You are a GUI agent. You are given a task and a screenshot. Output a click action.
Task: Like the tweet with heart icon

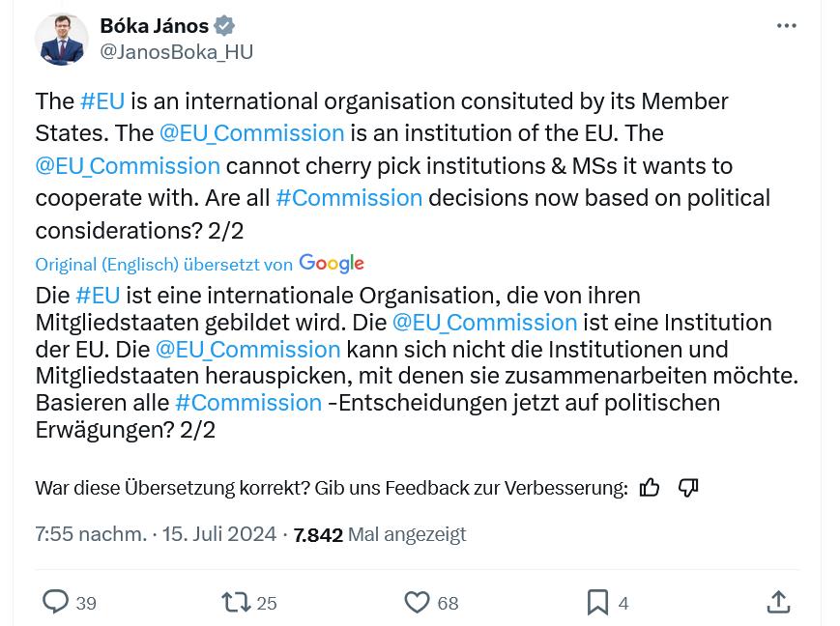tap(417, 603)
